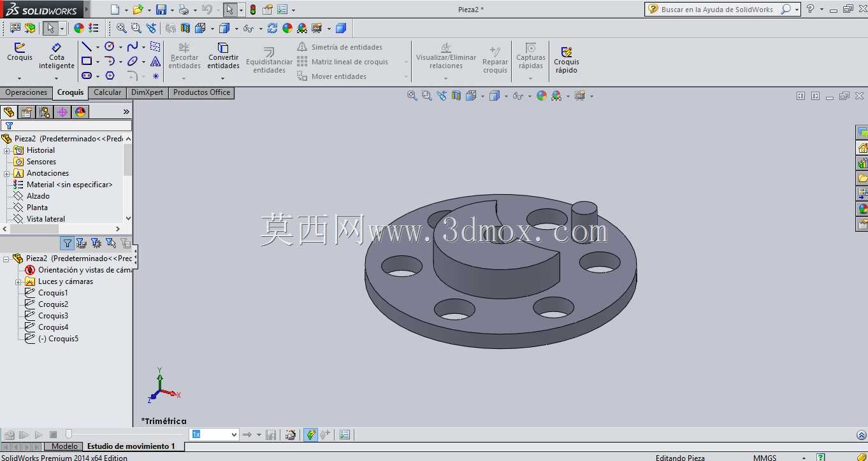Select the Corner Rectangle sketch tool
This screenshot has width=868, height=461.
point(87,61)
